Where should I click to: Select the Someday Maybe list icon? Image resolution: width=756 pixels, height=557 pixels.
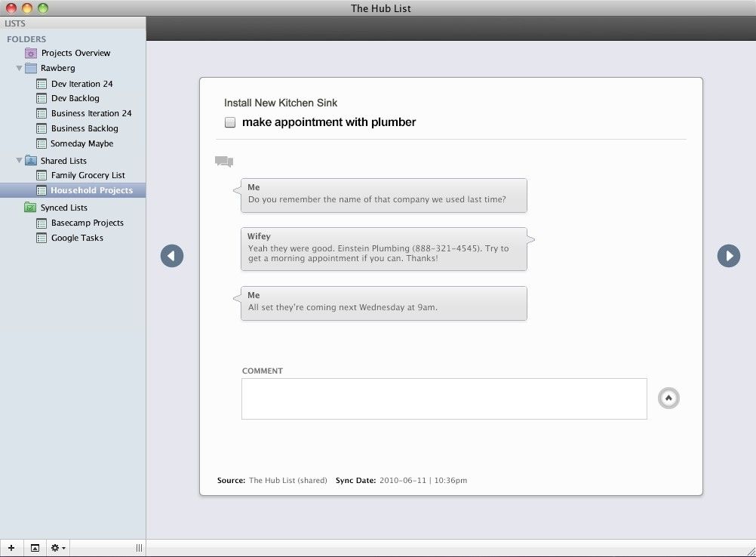tap(41, 143)
